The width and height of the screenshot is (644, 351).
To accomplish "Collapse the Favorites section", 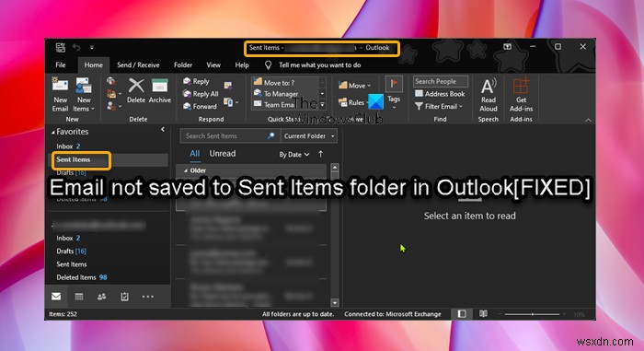I will (x=53, y=133).
